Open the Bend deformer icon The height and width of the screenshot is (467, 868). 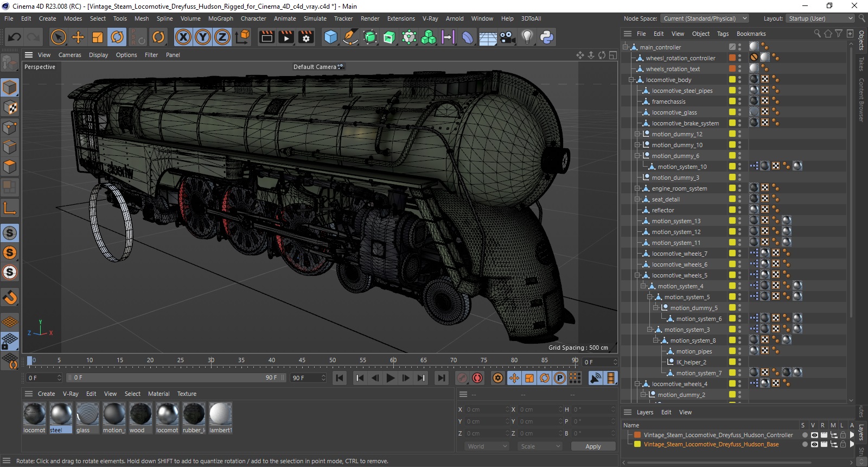(x=468, y=37)
